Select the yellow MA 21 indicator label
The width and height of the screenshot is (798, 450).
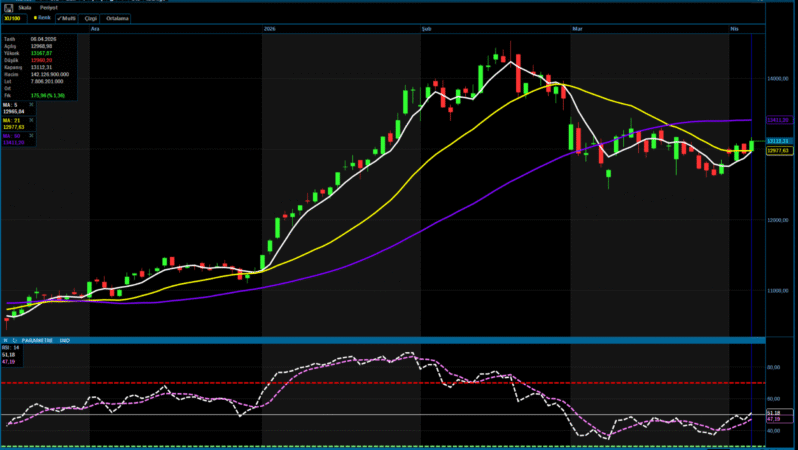point(12,119)
